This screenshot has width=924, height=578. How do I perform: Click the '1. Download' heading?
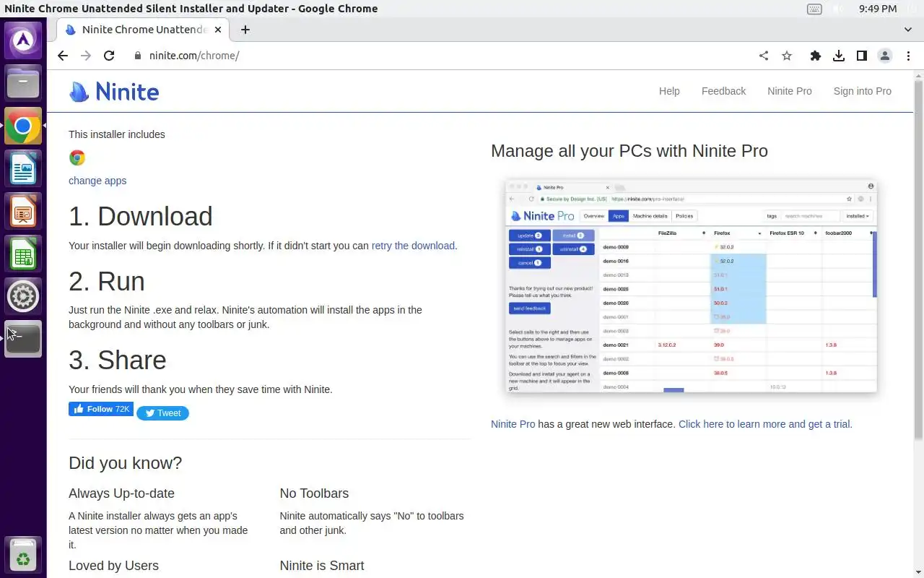coord(141,217)
